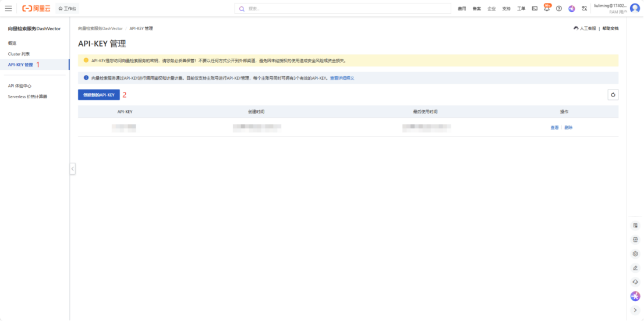644x321 pixels.
Task: Expand the right sidebar chevron arrow
Action: pos(635,310)
